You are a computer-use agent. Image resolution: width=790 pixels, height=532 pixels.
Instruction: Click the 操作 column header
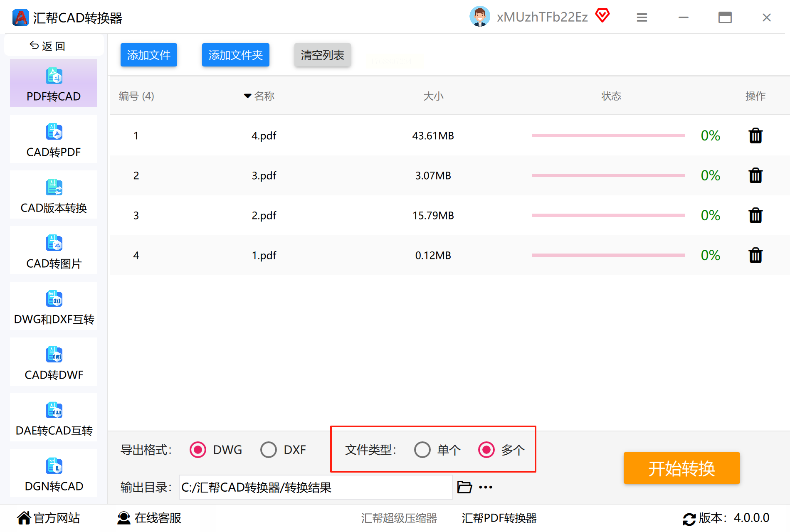tap(755, 96)
